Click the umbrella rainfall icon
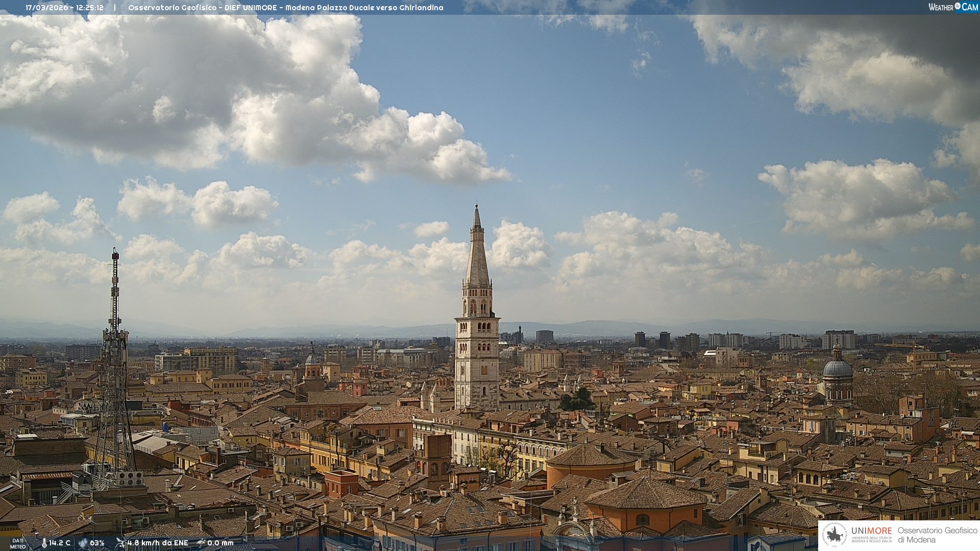Viewport: 980px width, 551px height. click(x=201, y=543)
